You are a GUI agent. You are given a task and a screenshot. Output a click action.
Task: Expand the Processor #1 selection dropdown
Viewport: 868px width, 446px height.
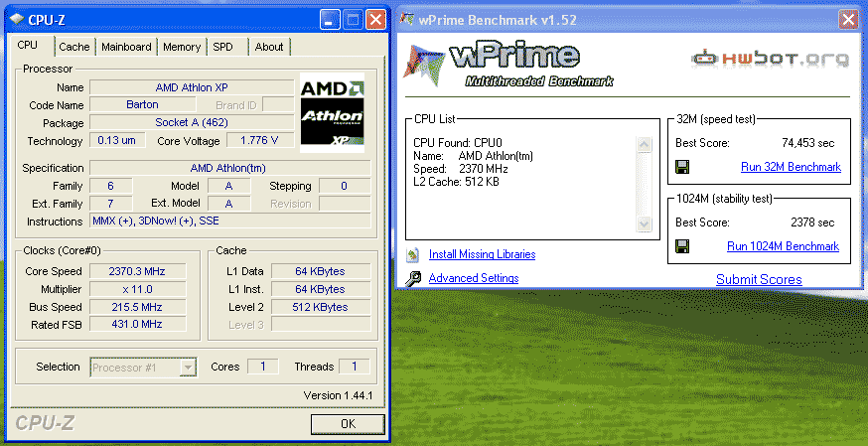click(189, 367)
